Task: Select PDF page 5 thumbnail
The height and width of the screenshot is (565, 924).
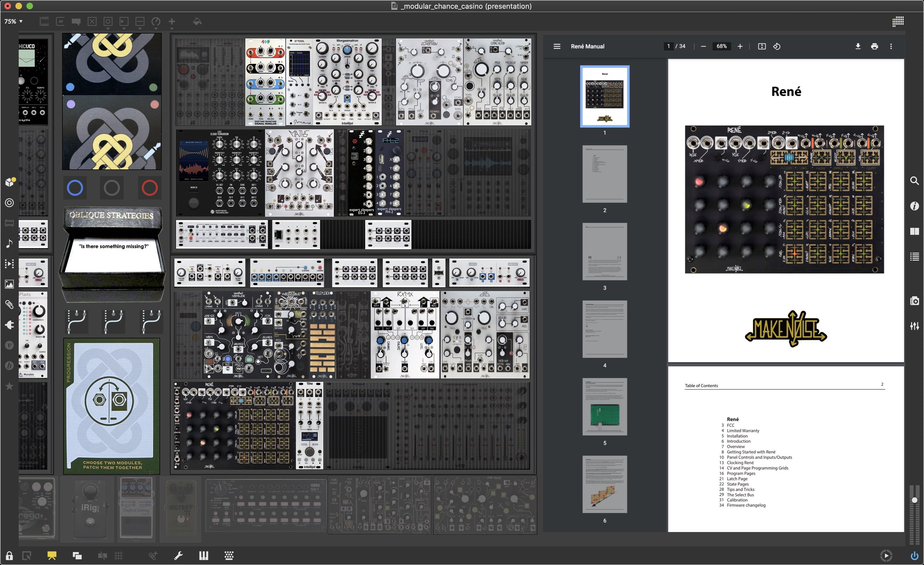Action: (x=605, y=407)
